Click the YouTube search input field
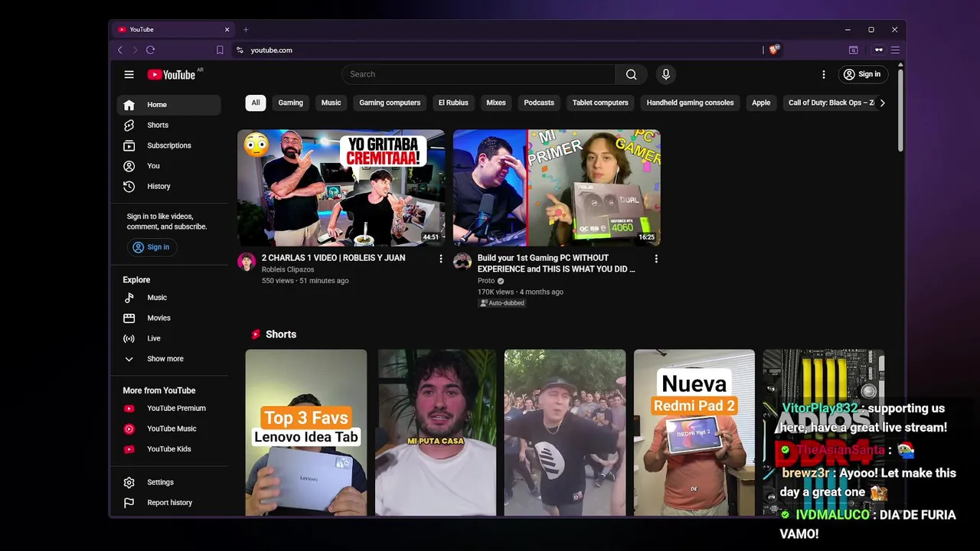Image resolution: width=980 pixels, height=551 pixels. (x=479, y=74)
